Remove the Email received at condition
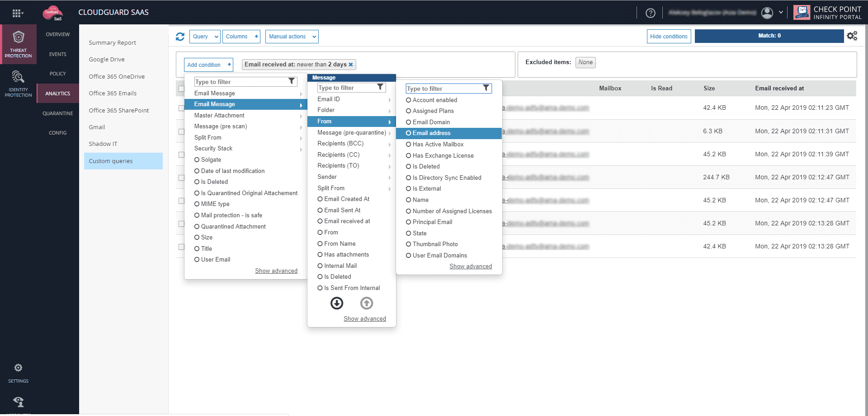The height and width of the screenshot is (416, 868). coord(351,65)
